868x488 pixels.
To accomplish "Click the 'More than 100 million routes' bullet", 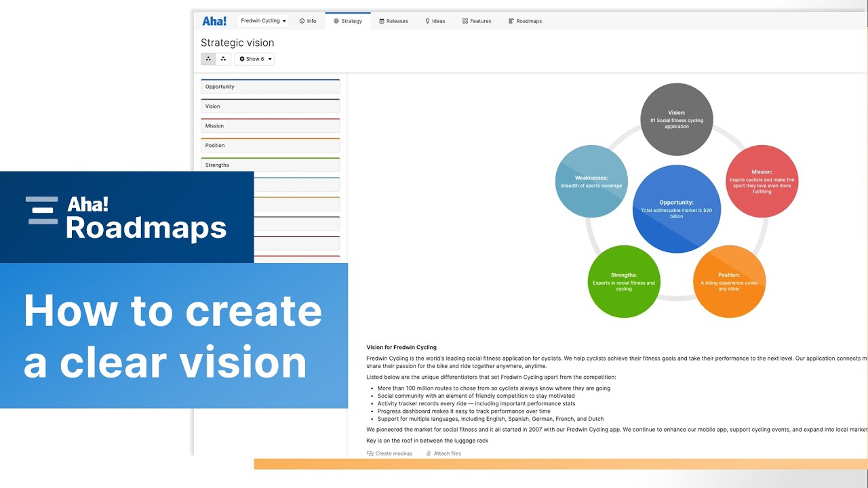I will (x=494, y=388).
